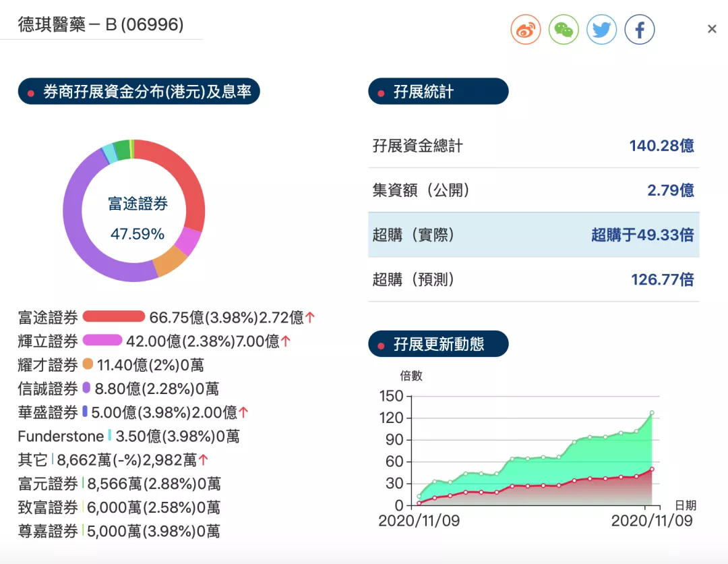Select the highlighted 超購（實際） row
The height and width of the screenshot is (564, 728).
coord(533,235)
